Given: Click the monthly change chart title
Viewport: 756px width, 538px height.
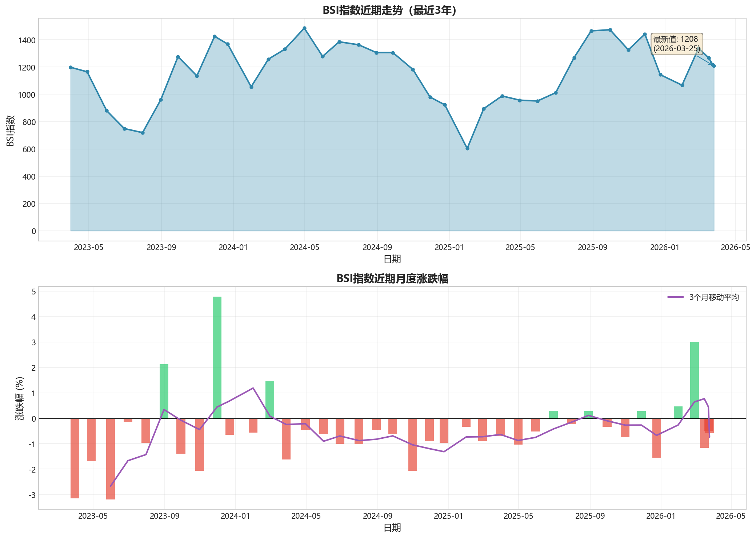Looking at the screenshot, I should [392, 278].
